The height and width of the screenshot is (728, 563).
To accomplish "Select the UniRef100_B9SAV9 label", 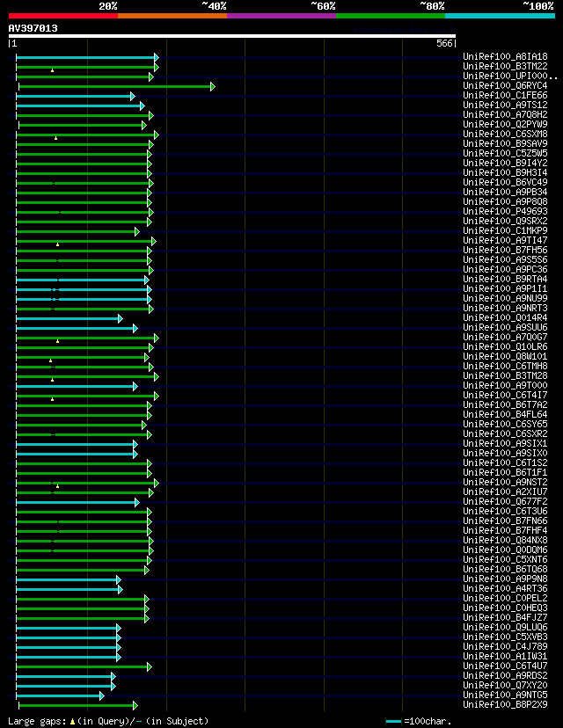I will pyautogui.click(x=505, y=144).
